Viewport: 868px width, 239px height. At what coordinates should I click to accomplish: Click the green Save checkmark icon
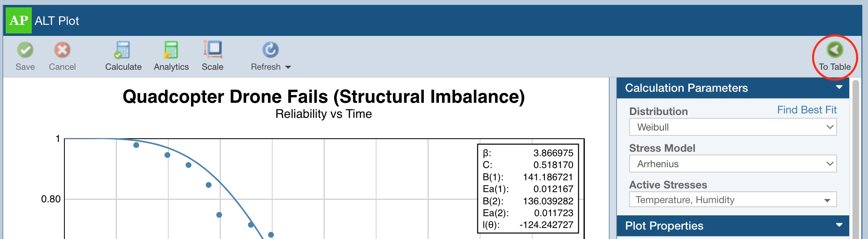click(x=25, y=50)
